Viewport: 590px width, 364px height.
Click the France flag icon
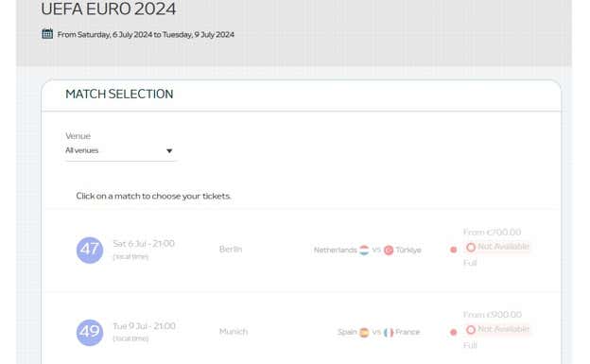coord(389,333)
